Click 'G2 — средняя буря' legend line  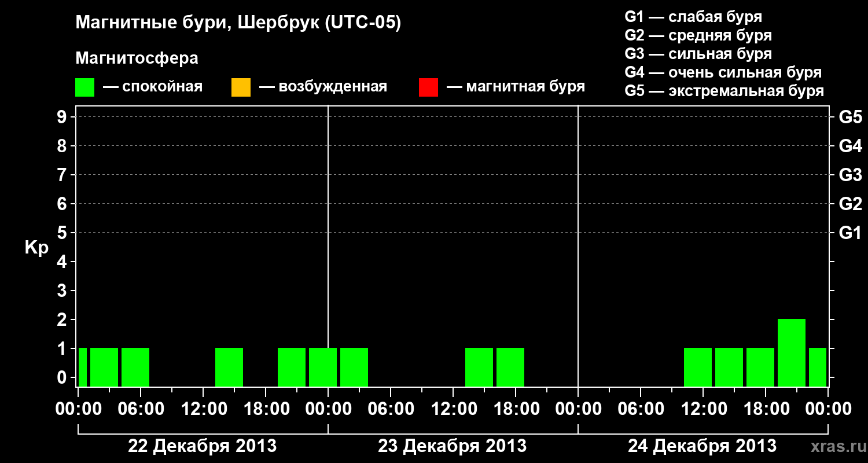[x=698, y=35]
